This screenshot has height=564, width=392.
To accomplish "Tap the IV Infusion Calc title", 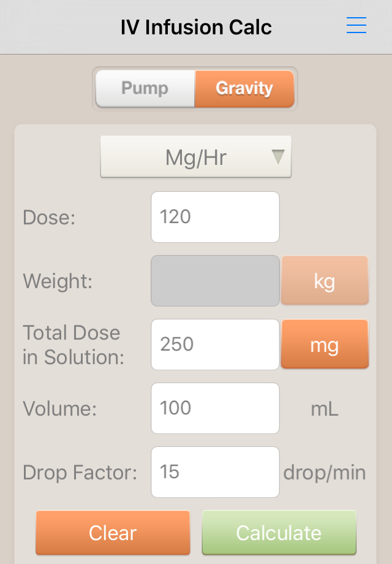I will [x=196, y=27].
